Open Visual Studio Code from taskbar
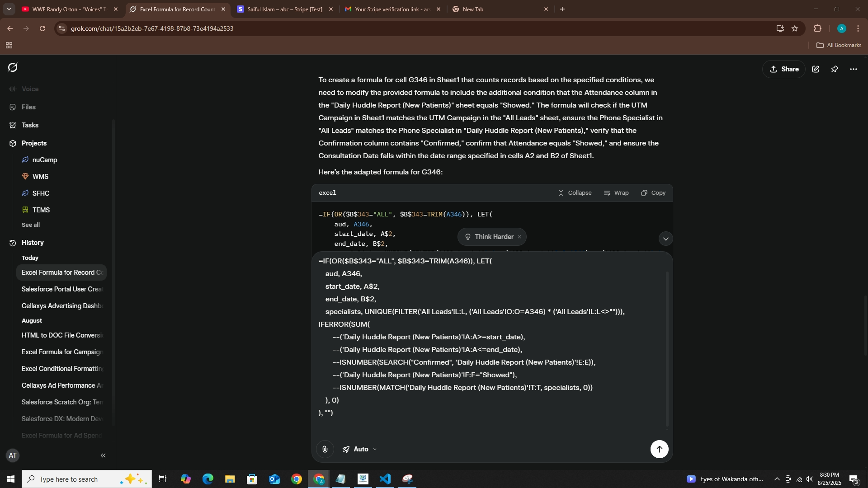This screenshot has height=488, width=868. (x=385, y=479)
